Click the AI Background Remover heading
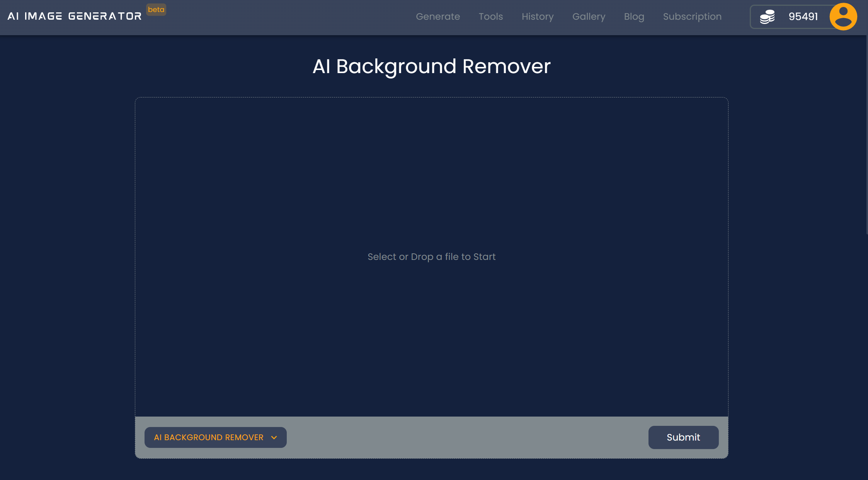Viewport: 868px width, 480px height. (x=431, y=66)
